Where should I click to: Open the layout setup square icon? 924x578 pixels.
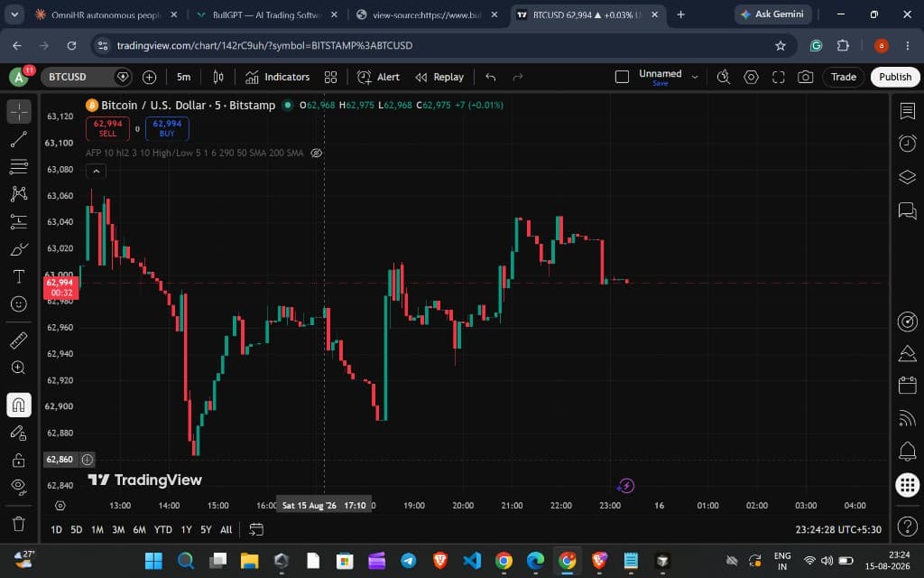click(622, 77)
